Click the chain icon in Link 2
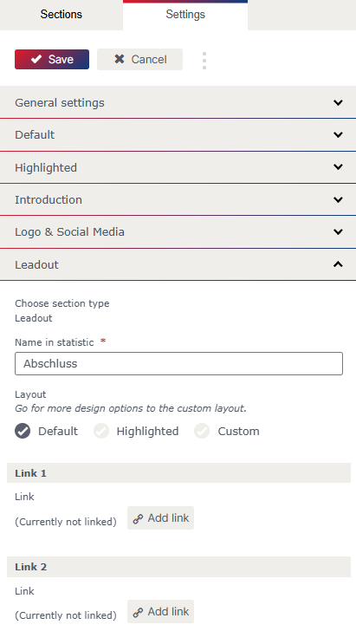Image resolution: width=356 pixels, height=644 pixels. tap(138, 613)
